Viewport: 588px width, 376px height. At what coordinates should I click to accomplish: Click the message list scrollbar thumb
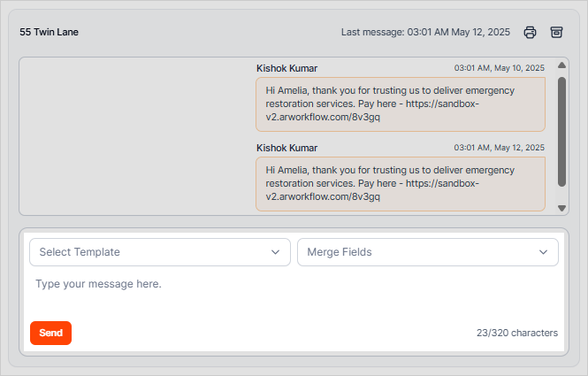tap(561, 131)
